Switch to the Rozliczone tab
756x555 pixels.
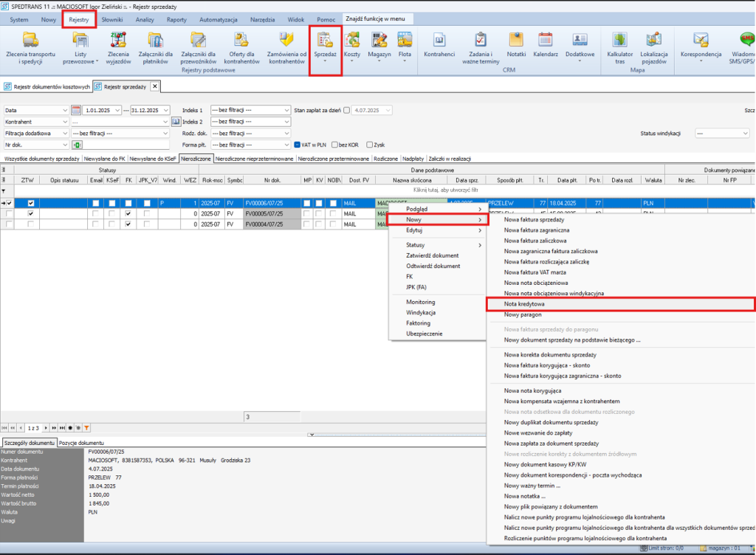[386, 159]
